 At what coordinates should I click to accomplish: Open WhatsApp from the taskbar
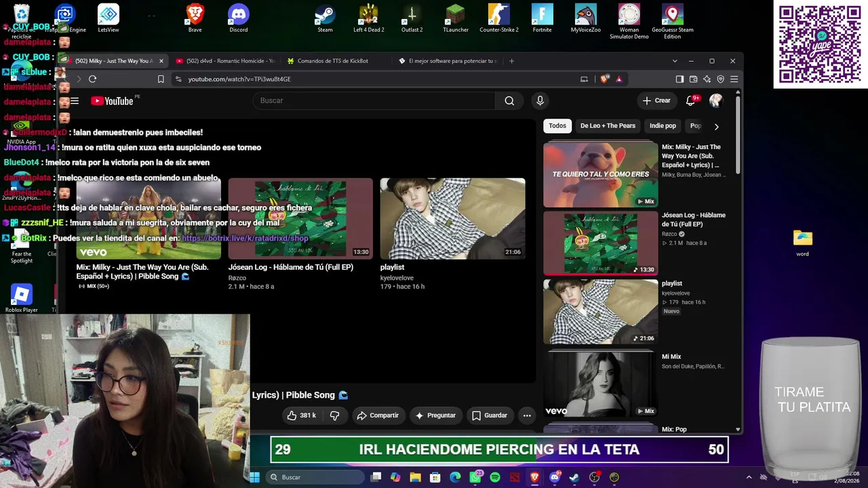point(475,477)
